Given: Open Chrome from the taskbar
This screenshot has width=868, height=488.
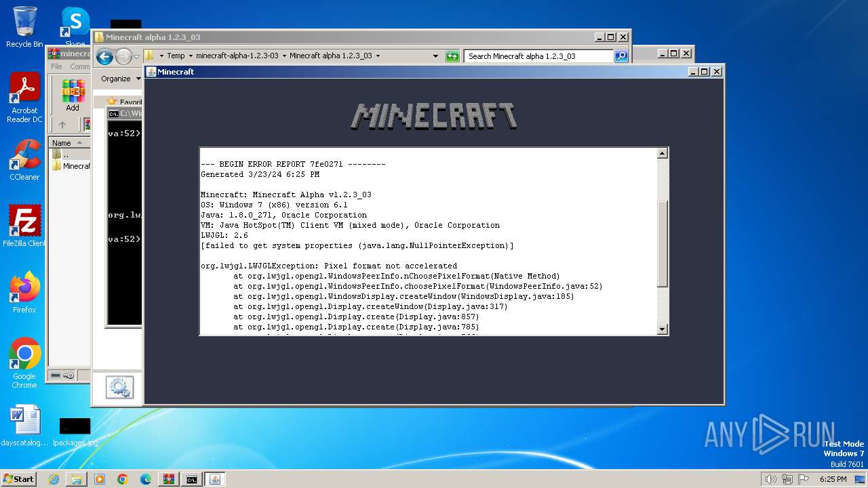Looking at the screenshot, I should click(123, 479).
